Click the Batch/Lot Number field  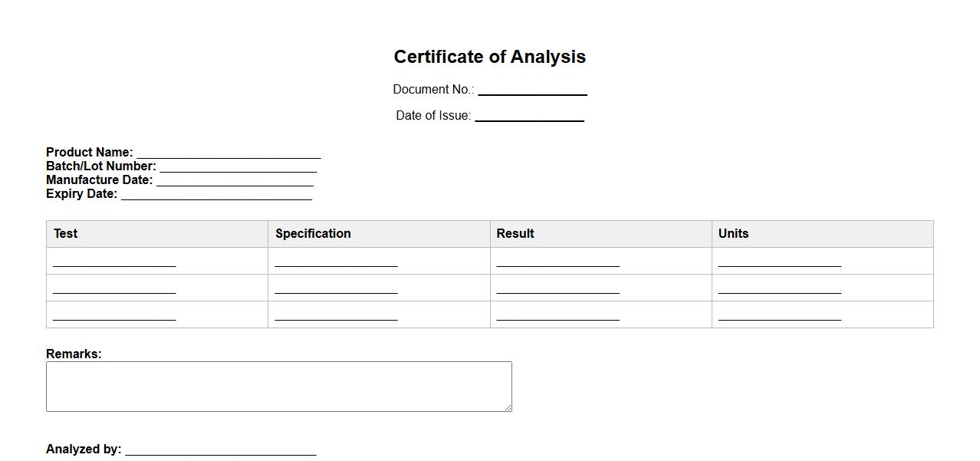point(238,166)
